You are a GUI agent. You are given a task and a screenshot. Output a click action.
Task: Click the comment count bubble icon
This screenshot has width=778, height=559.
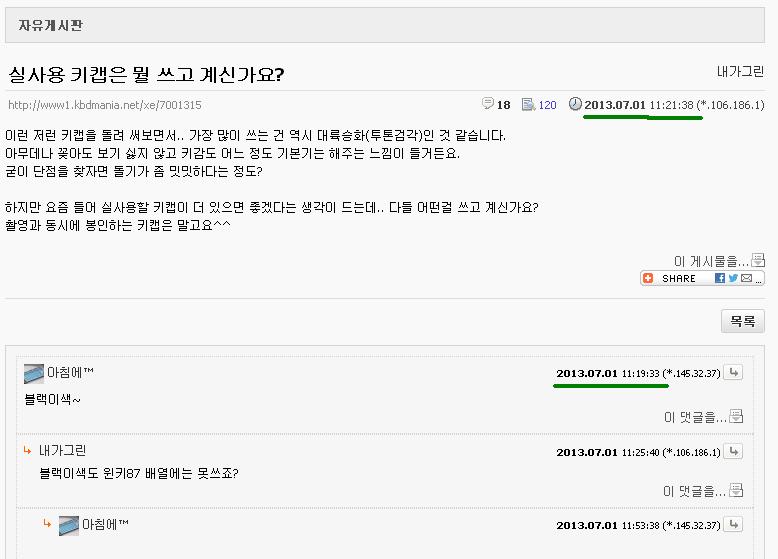point(488,103)
